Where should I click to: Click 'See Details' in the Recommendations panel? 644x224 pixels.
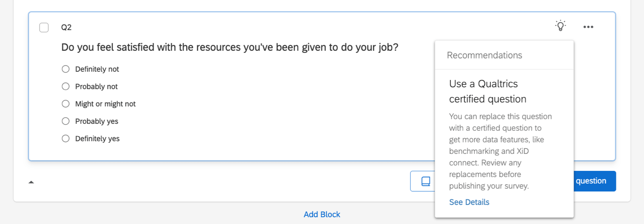click(469, 202)
